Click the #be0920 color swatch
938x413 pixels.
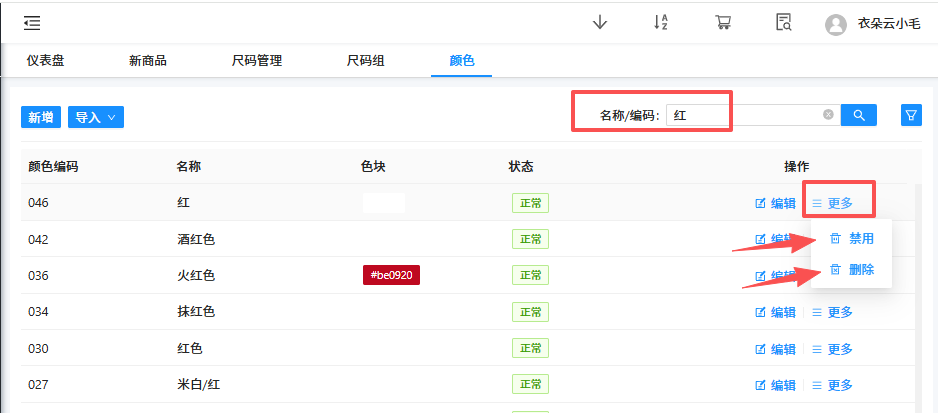[x=391, y=275]
